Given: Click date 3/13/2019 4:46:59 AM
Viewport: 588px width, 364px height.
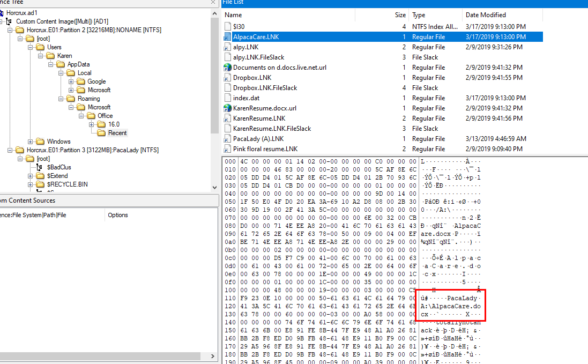Looking at the screenshot, I should [496, 139].
